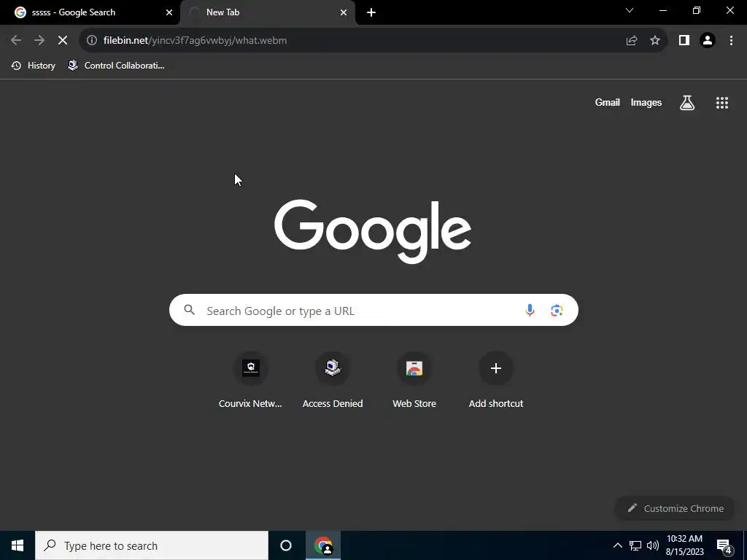Open the notification center icon
This screenshot has width=747, height=560.
click(724, 545)
